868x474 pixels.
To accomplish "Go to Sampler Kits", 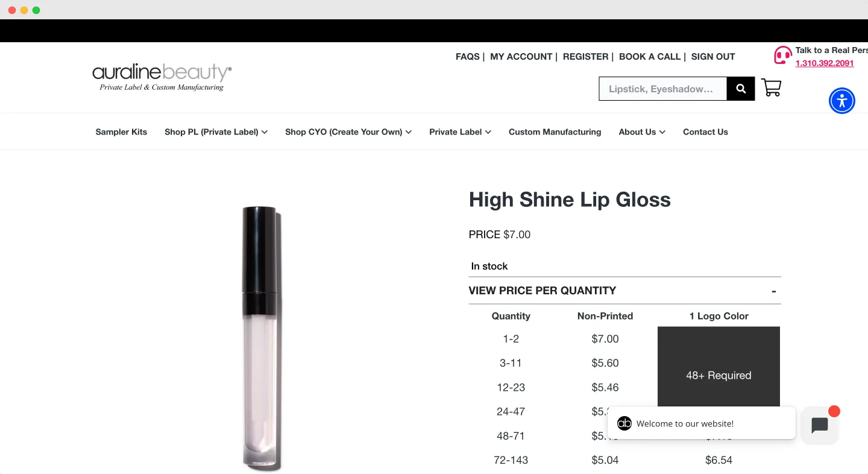I will [121, 132].
